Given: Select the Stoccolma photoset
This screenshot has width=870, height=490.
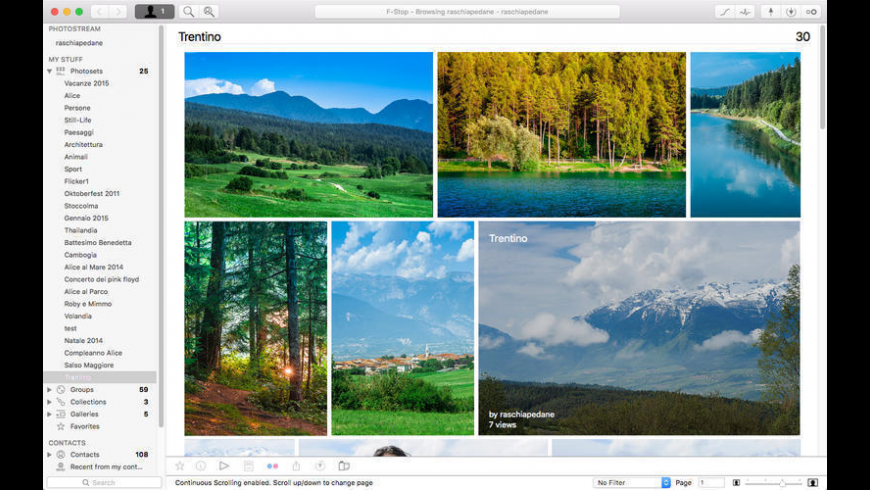Looking at the screenshot, I should point(81,206).
